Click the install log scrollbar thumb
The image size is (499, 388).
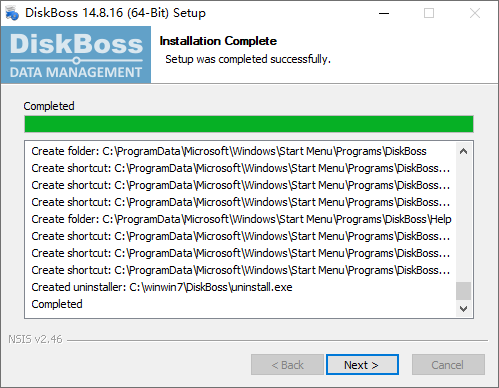(463, 291)
